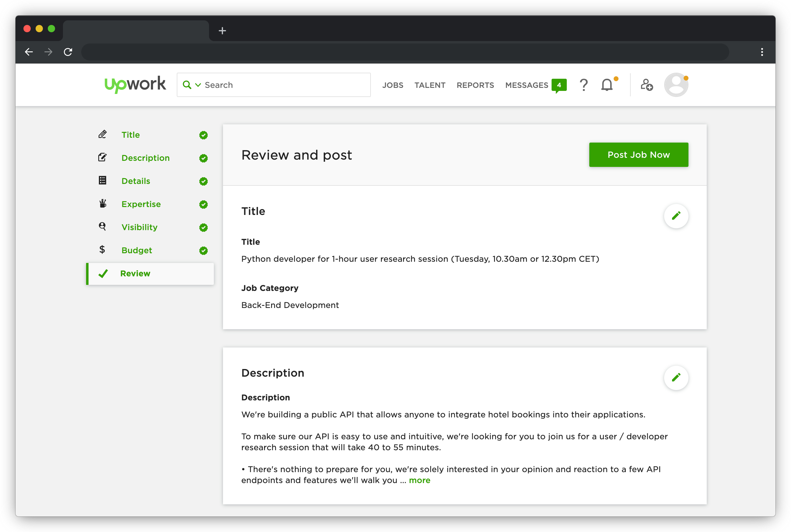Click the notifications bell icon
The height and width of the screenshot is (532, 791).
click(607, 85)
